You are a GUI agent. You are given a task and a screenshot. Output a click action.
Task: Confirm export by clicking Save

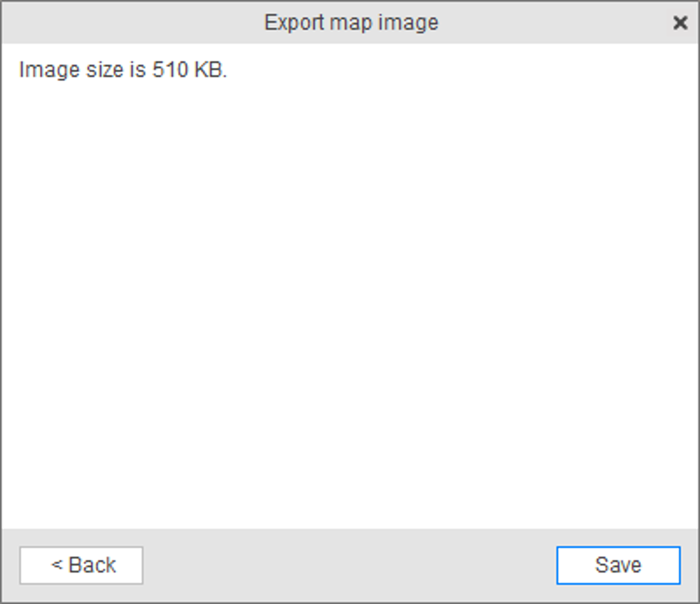click(x=618, y=565)
